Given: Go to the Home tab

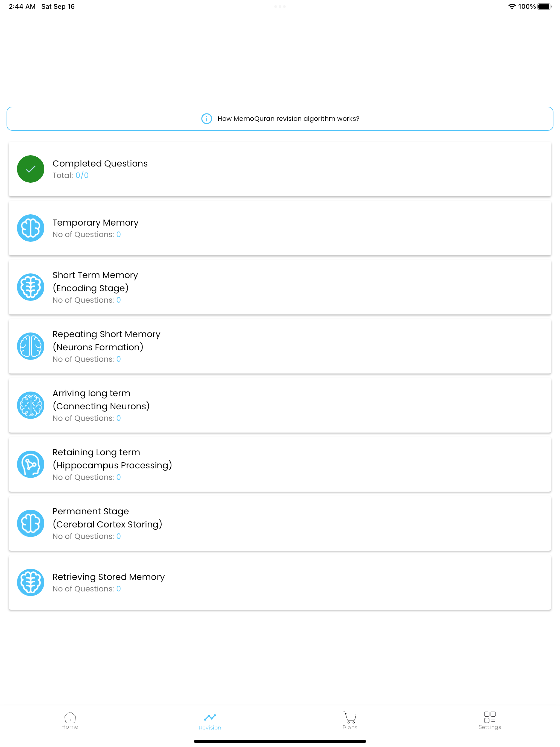Looking at the screenshot, I should tap(70, 721).
